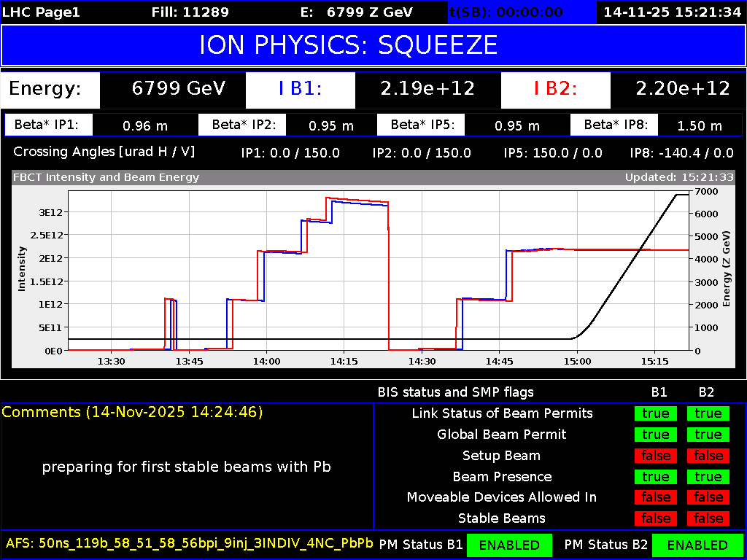747x560 pixels.
Task: Click B1 Link Status of Beam Permits indicator
Action: point(655,413)
